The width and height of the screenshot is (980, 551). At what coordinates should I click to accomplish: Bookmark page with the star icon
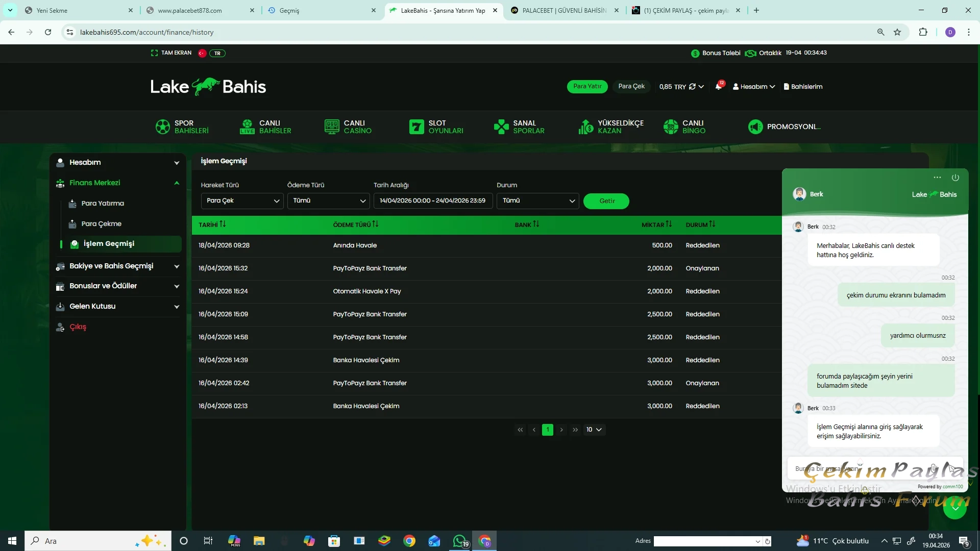click(x=897, y=32)
